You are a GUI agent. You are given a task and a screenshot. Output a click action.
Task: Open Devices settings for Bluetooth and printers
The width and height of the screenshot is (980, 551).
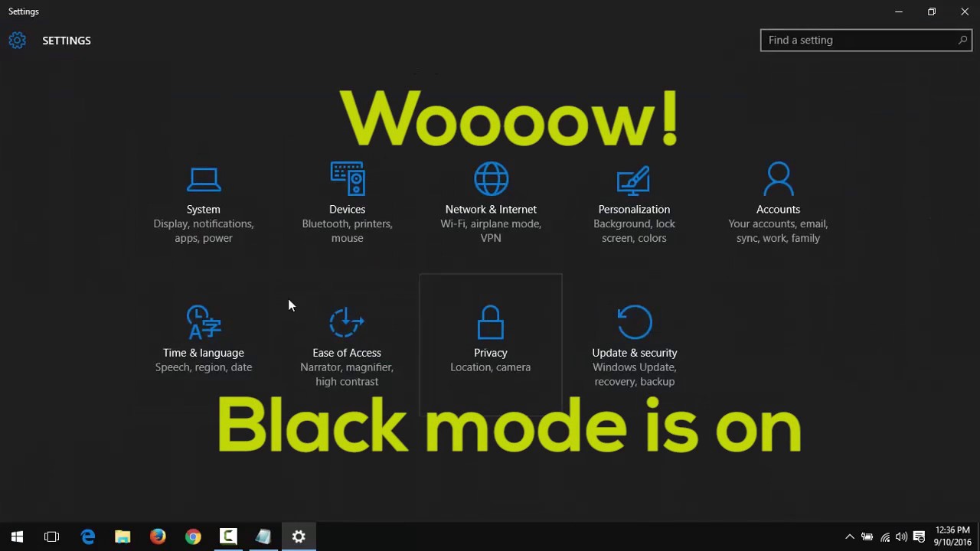tap(347, 207)
